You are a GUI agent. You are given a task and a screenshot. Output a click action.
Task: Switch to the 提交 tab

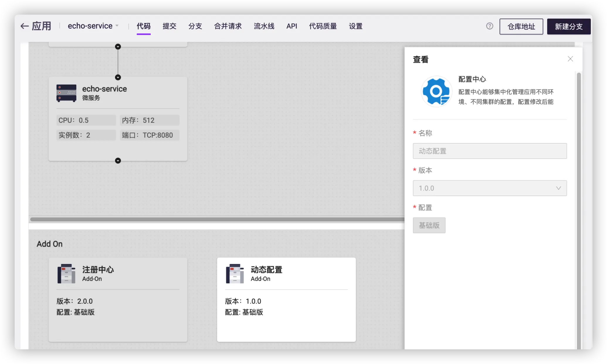(169, 26)
